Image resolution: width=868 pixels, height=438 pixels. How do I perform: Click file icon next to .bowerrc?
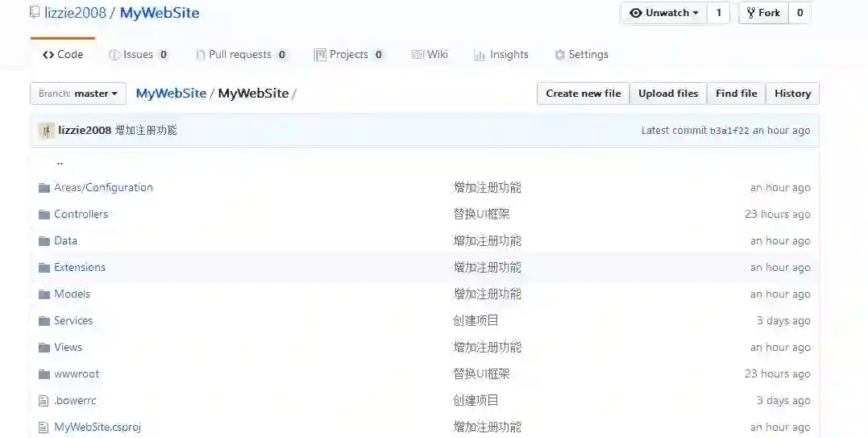[44, 400]
